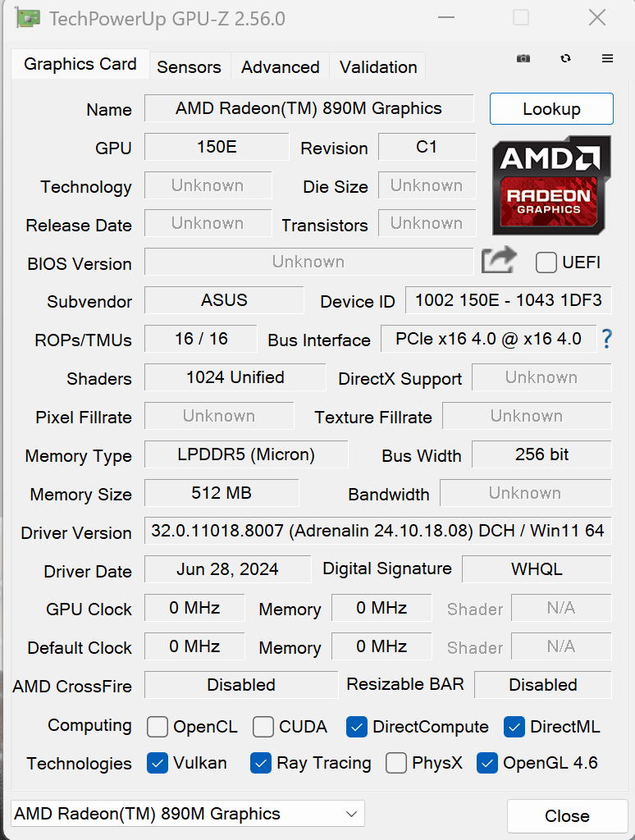Click the camera screenshot icon
The height and width of the screenshot is (840, 635).
[523, 59]
